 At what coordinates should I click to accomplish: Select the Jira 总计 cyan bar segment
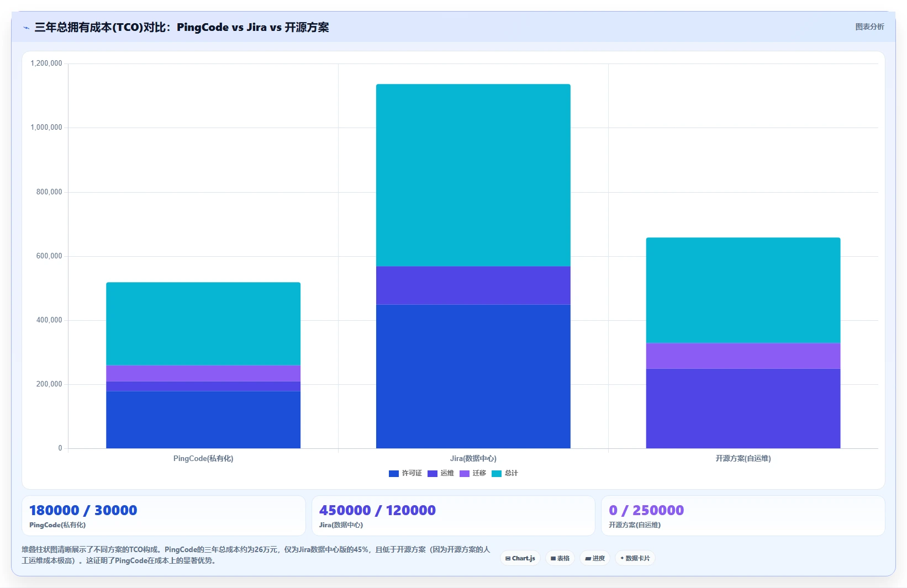point(473,175)
